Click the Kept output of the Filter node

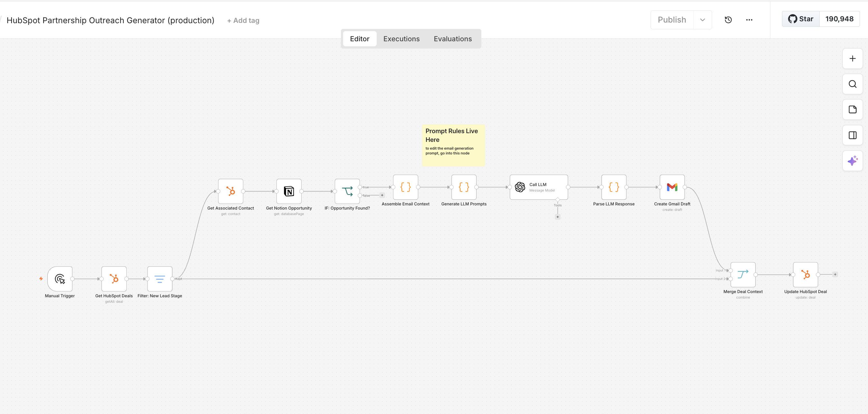pyautogui.click(x=172, y=279)
